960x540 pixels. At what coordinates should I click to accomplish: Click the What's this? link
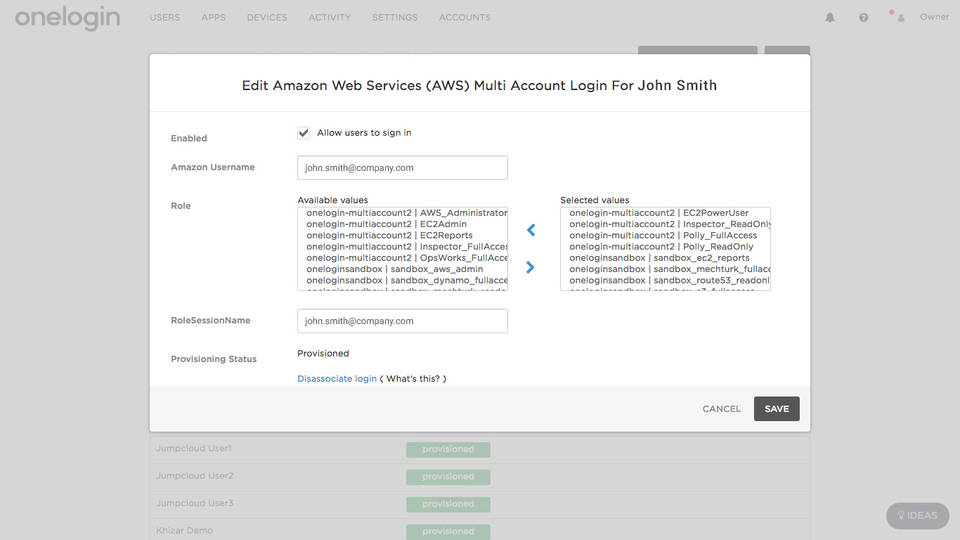point(415,379)
